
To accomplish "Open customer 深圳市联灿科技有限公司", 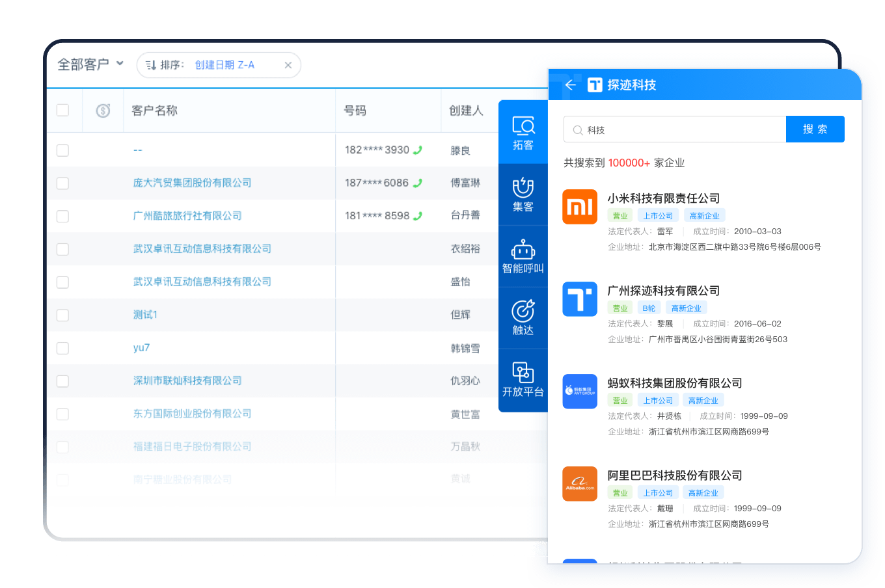I will pyautogui.click(x=187, y=381).
